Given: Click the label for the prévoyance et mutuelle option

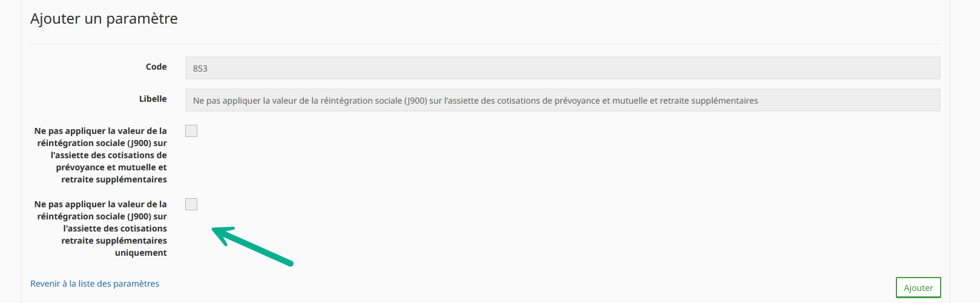Looking at the screenshot, I should tap(100, 155).
